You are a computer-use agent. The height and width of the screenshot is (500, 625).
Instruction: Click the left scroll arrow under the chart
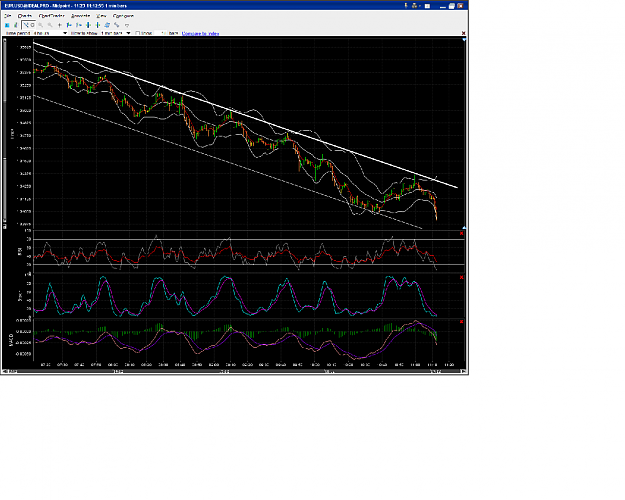click(x=4, y=372)
